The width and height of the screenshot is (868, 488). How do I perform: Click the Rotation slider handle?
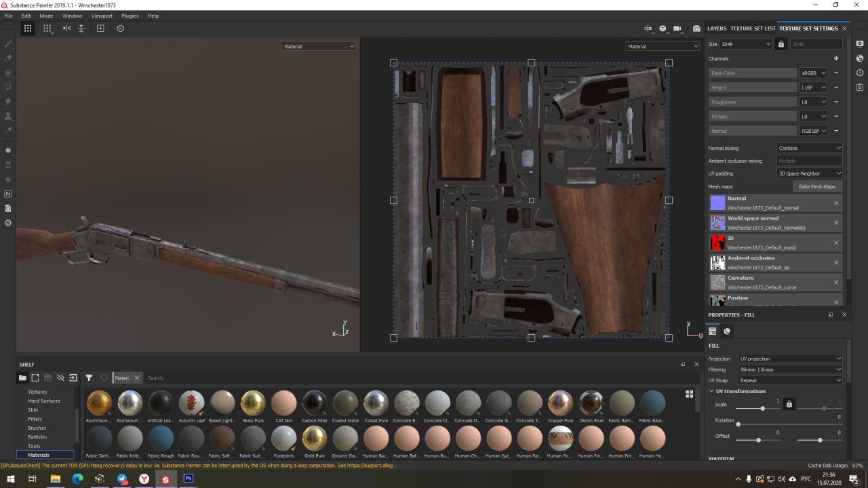738,424
